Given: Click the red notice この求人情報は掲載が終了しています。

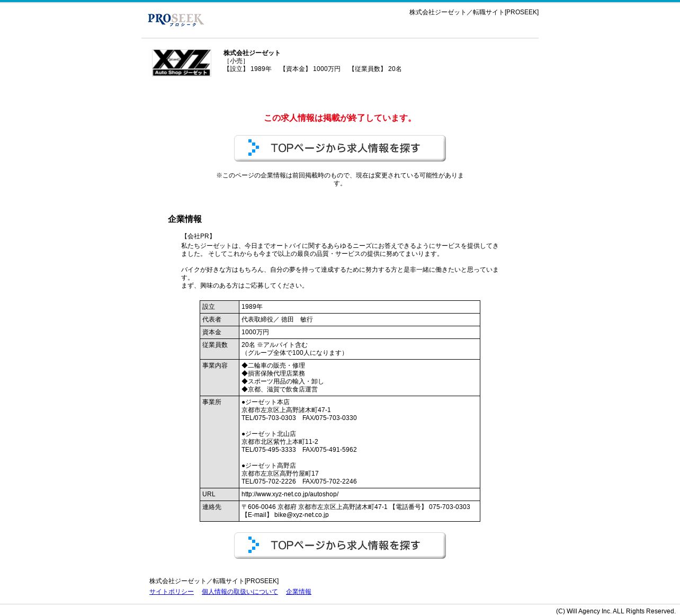Looking at the screenshot, I should (340, 118).
